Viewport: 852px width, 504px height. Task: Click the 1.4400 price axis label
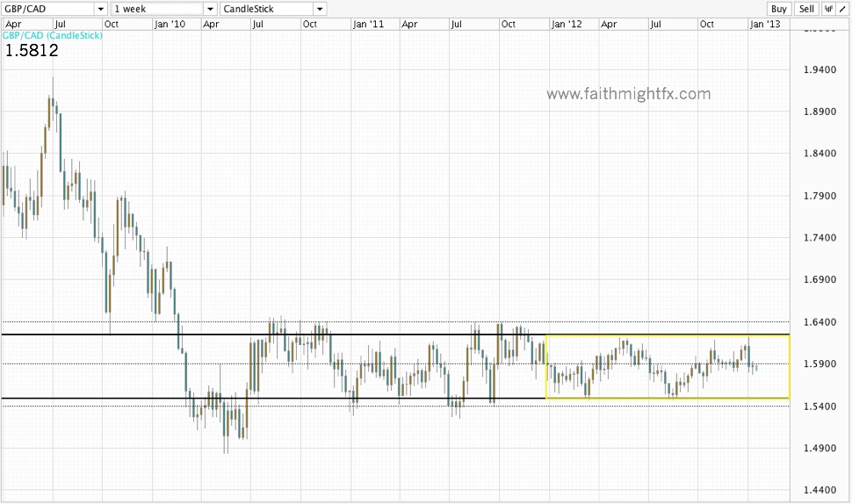click(x=820, y=490)
